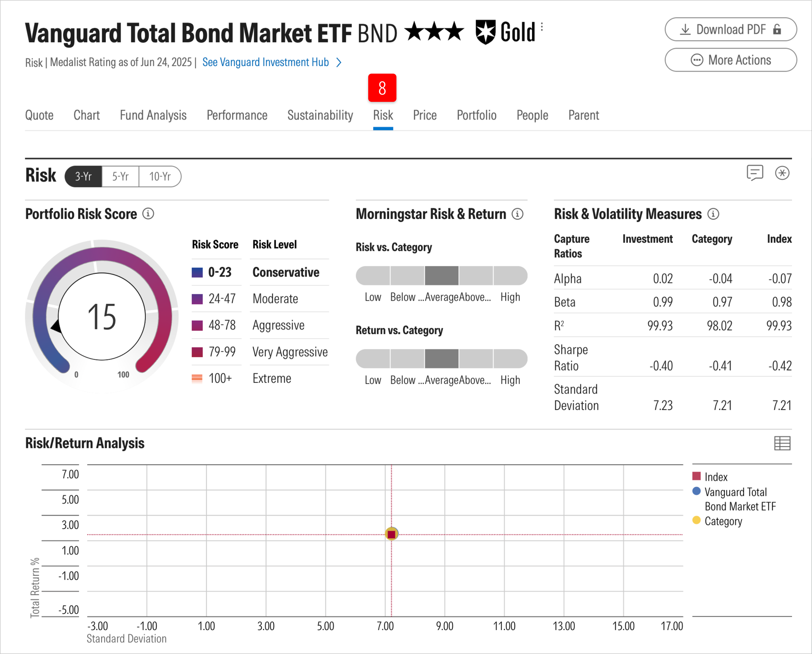
Task: Click the 0-23 Conservative color swatch
Action: click(x=197, y=272)
